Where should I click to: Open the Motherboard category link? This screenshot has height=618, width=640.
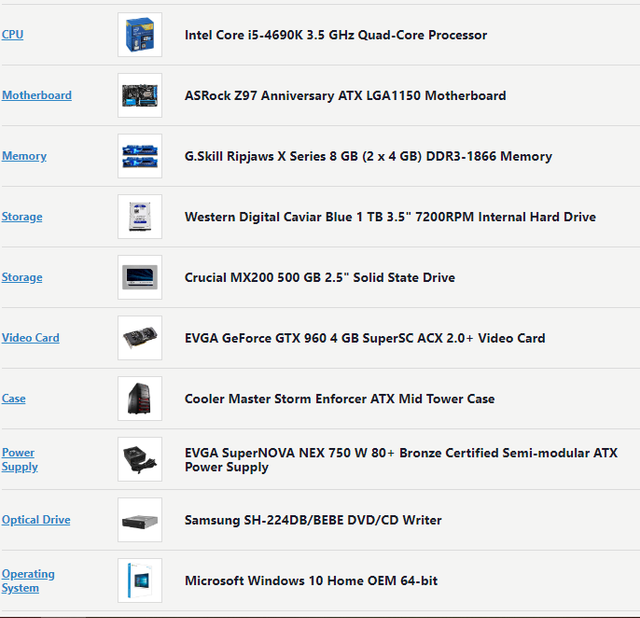point(37,95)
